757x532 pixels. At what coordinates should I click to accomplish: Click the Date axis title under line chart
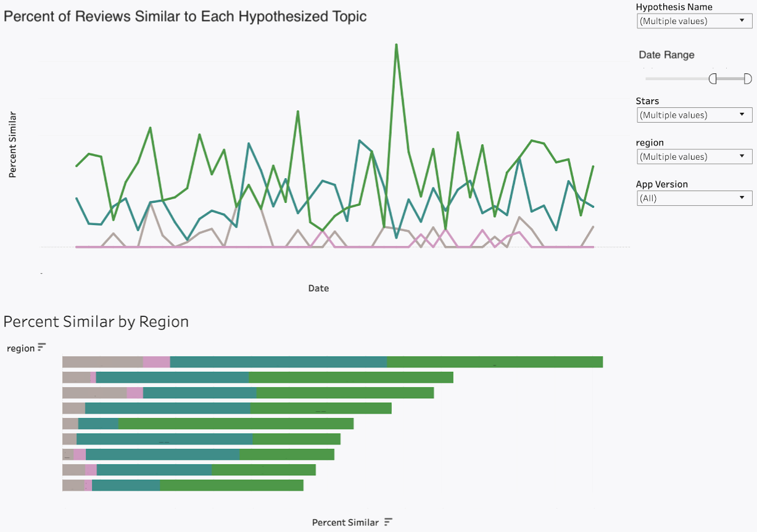[318, 288]
